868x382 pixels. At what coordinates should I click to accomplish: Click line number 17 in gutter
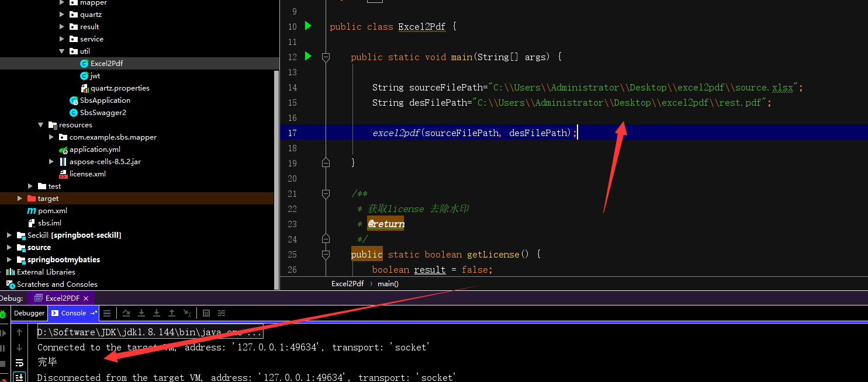tap(292, 133)
